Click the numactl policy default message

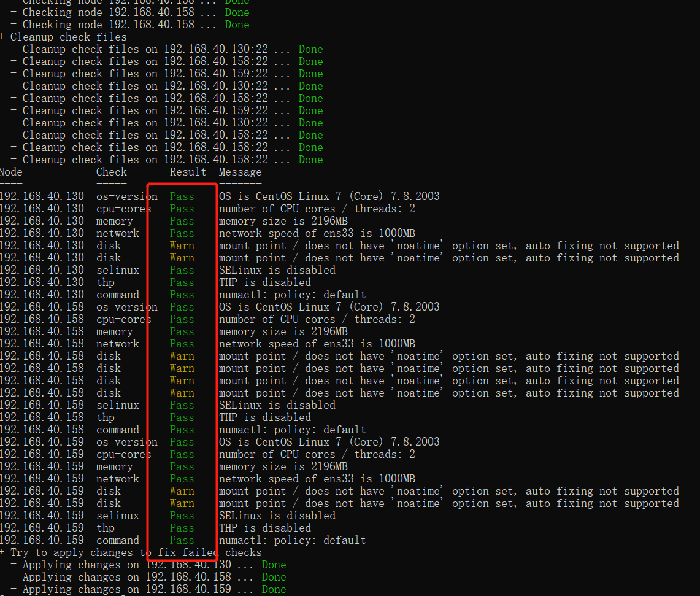(288, 294)
